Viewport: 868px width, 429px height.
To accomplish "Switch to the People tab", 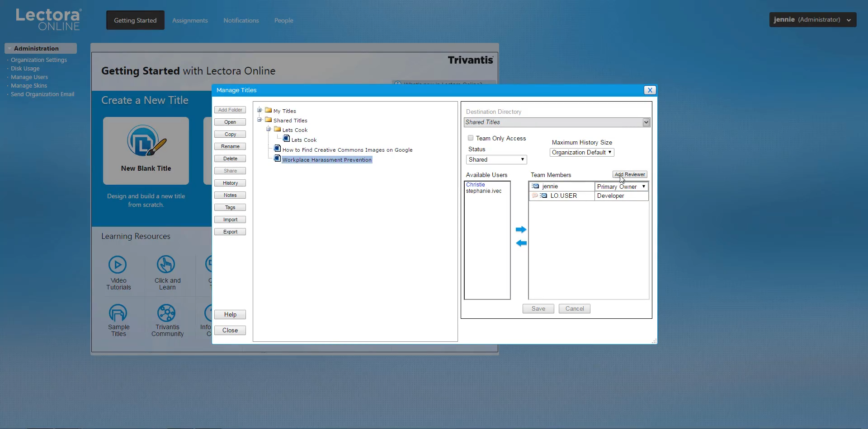I will [283, 20].
